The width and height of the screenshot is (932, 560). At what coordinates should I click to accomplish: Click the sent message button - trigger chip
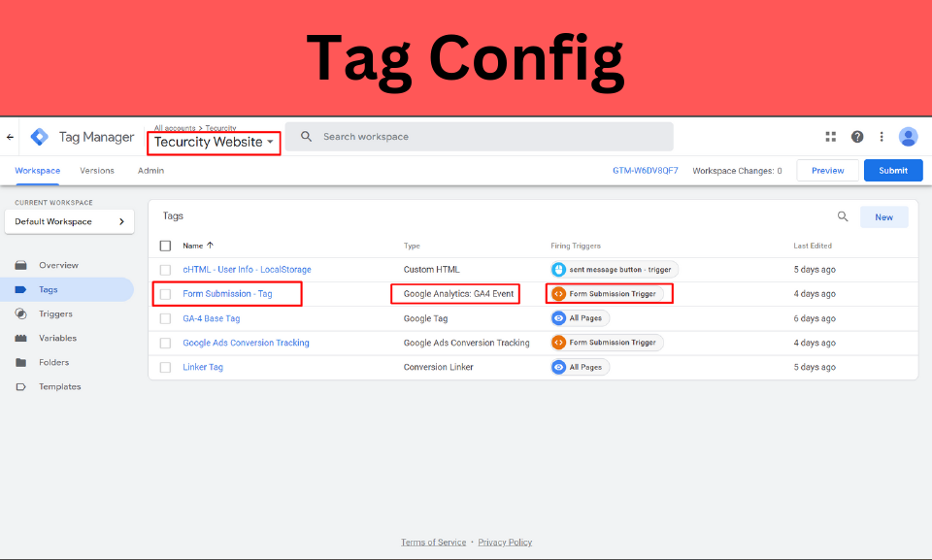(615, 269)
